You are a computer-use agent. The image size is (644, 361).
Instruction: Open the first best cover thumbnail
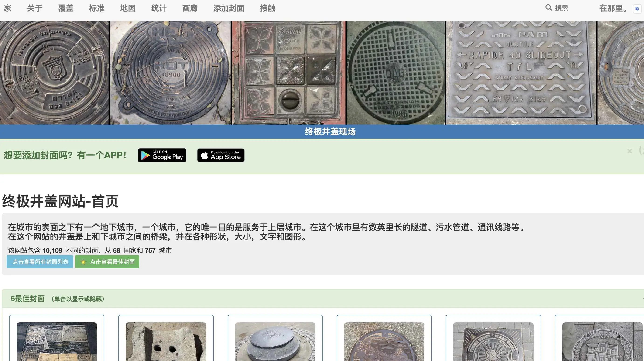point(57,341)
